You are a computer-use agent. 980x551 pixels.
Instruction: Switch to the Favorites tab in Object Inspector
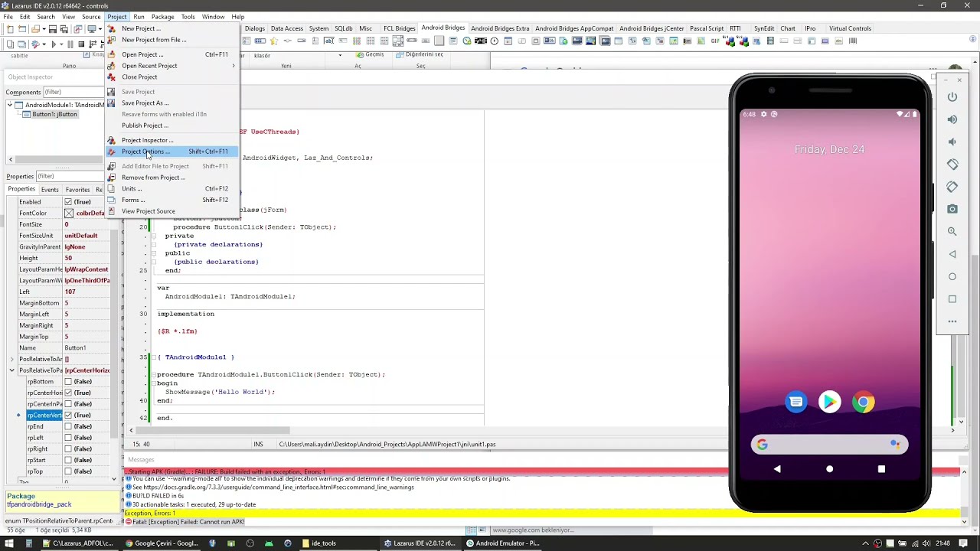coord(77,190)
